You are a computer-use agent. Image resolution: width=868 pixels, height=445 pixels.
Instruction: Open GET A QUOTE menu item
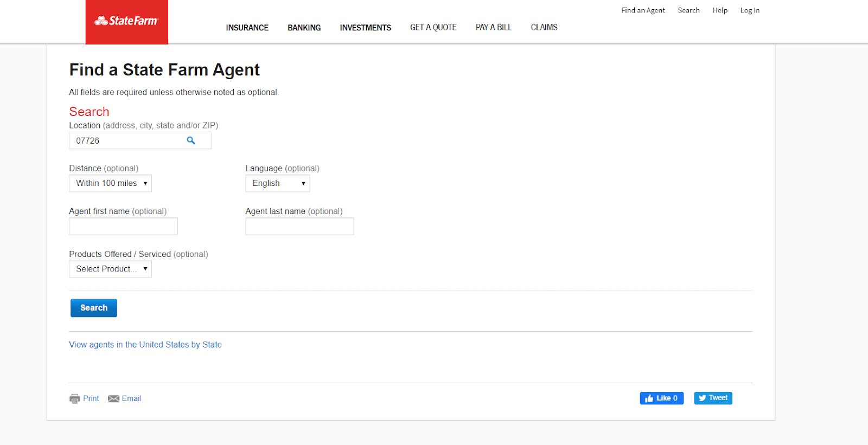433,27
